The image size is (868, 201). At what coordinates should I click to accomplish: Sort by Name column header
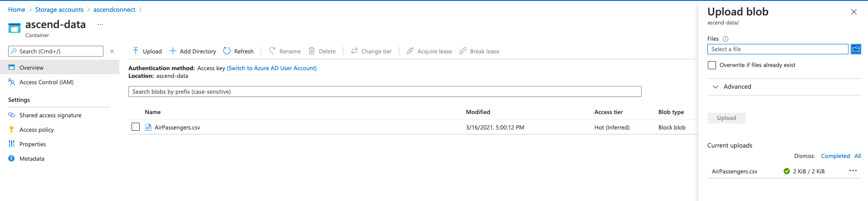(152, 112)
